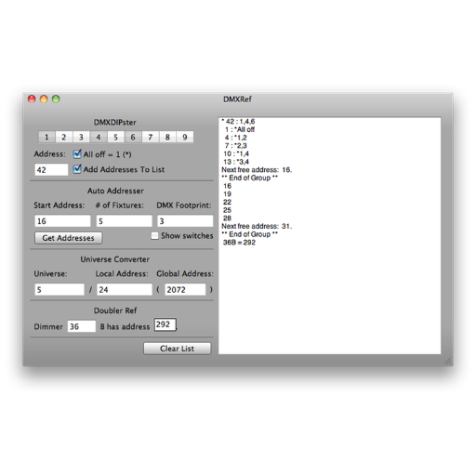Click the Clear List button
476x476 pixels.
(x=177, y=349)
